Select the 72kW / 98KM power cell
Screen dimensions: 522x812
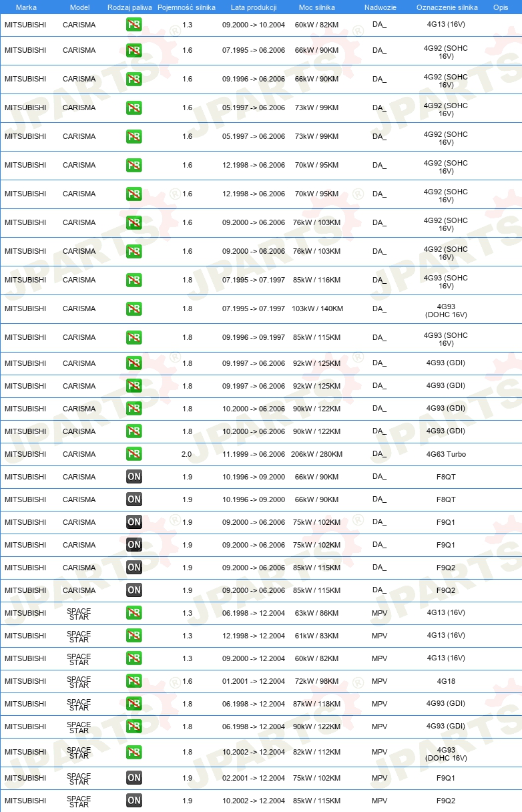pyautogui.click(x=316, y=681)
